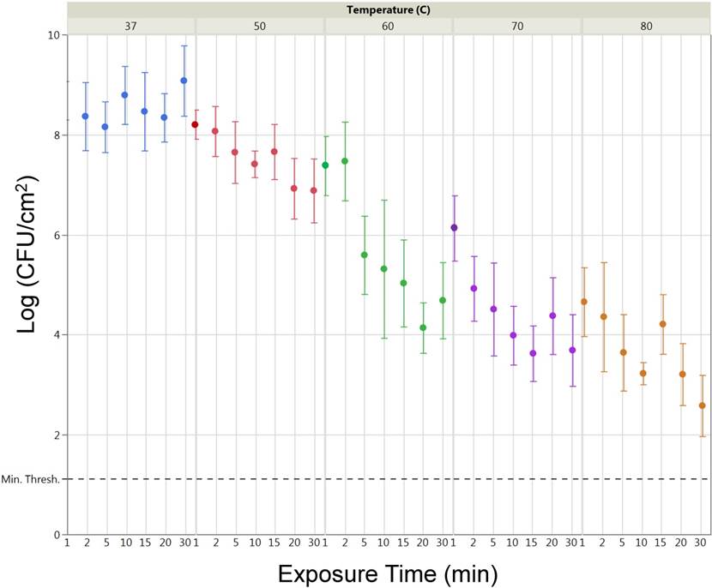Click the "Min. Thresh." label
The height and width of the screenshot is (588, 712).
30,479
